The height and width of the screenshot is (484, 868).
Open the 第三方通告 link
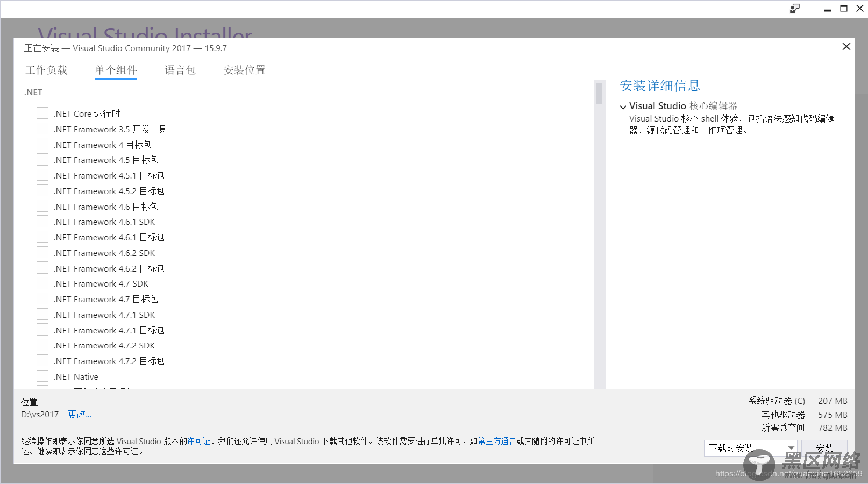tap(497, 441)
